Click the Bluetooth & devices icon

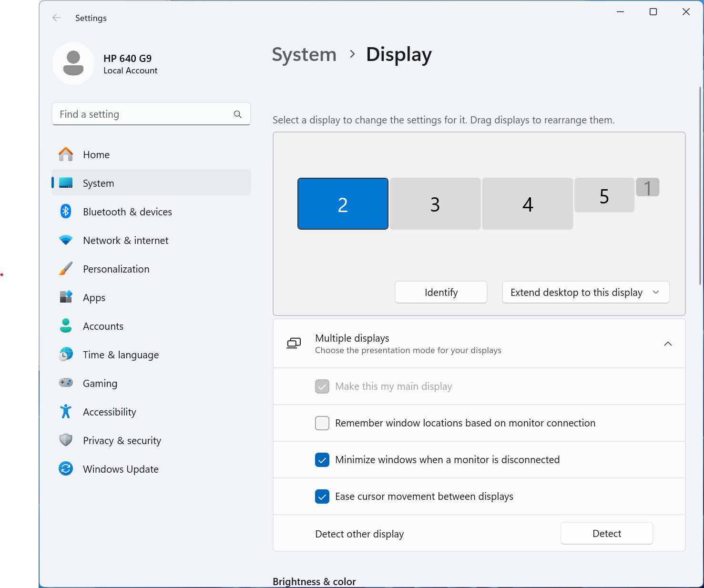(66, 212)
